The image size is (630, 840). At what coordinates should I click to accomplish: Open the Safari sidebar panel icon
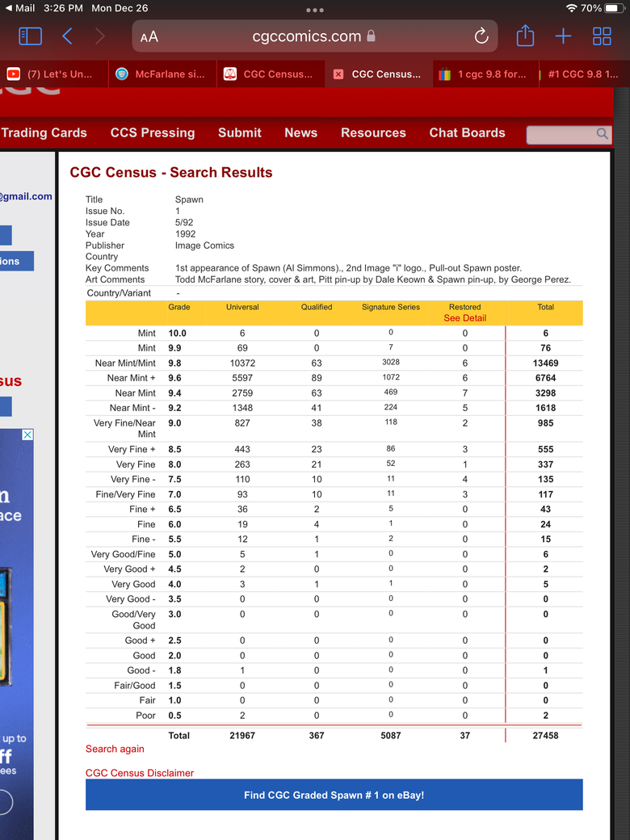coord(30,36)
